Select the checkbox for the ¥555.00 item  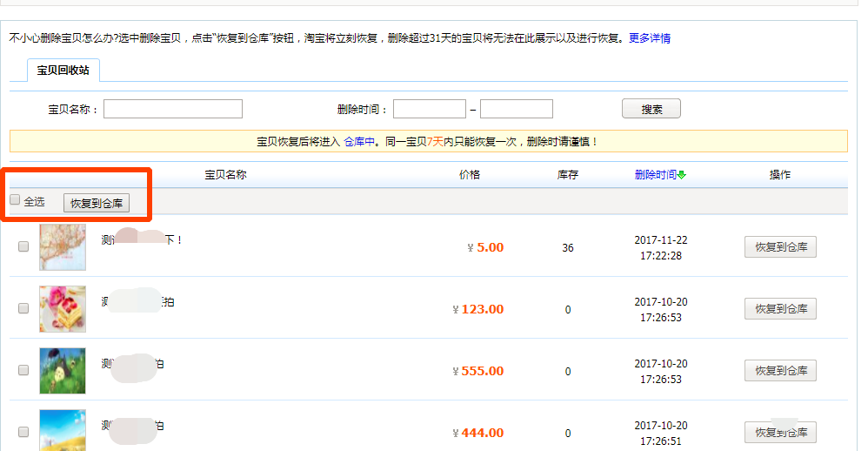tap(23, 370)
